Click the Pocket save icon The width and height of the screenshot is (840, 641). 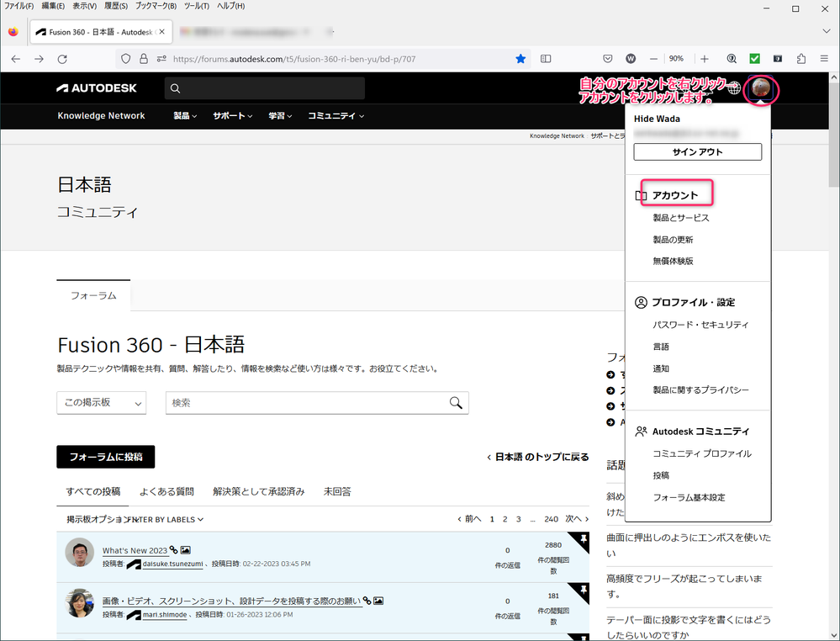[607, 59]
